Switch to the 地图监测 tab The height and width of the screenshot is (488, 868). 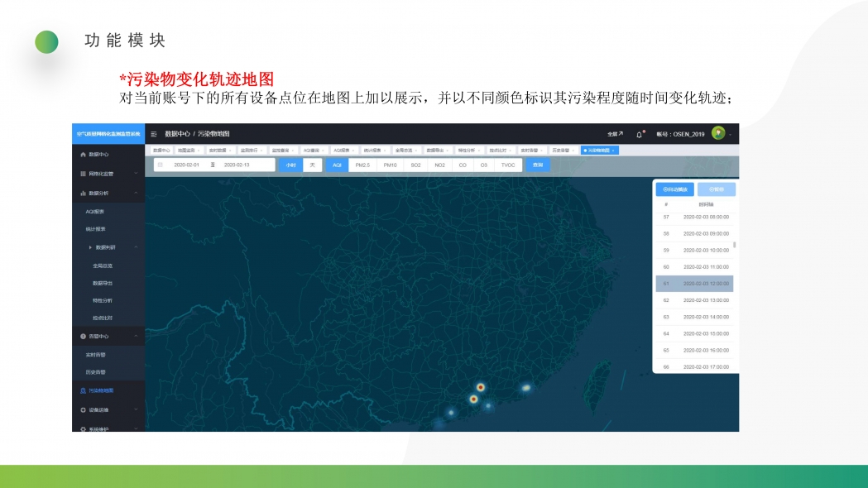(x=188, y=151)
